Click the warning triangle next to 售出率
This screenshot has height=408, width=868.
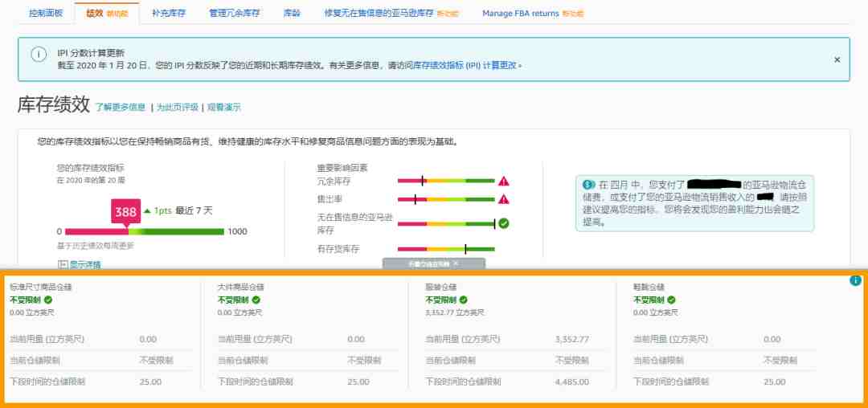coord(504,199)
